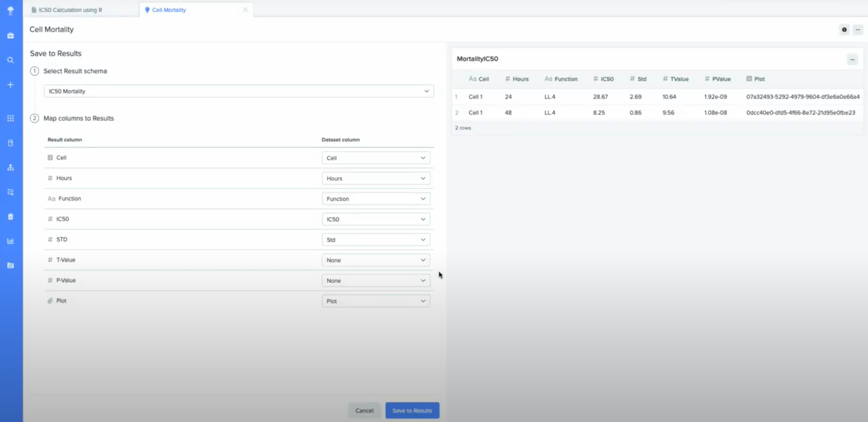Click the analytics chart icon in sidebar
Screen dimensions: 868x422
(11, 241)
